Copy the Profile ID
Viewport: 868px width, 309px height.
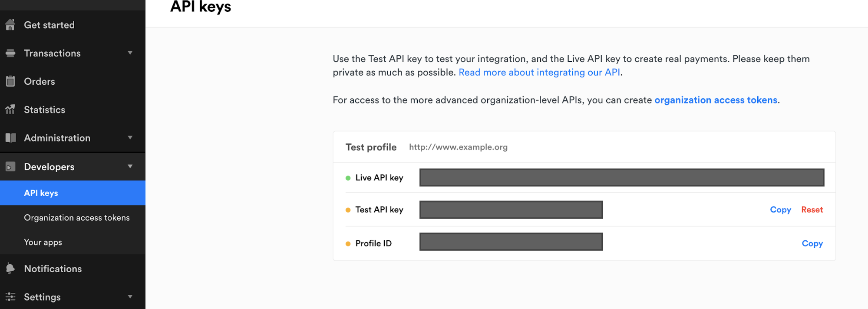click(x=812, y=243)
